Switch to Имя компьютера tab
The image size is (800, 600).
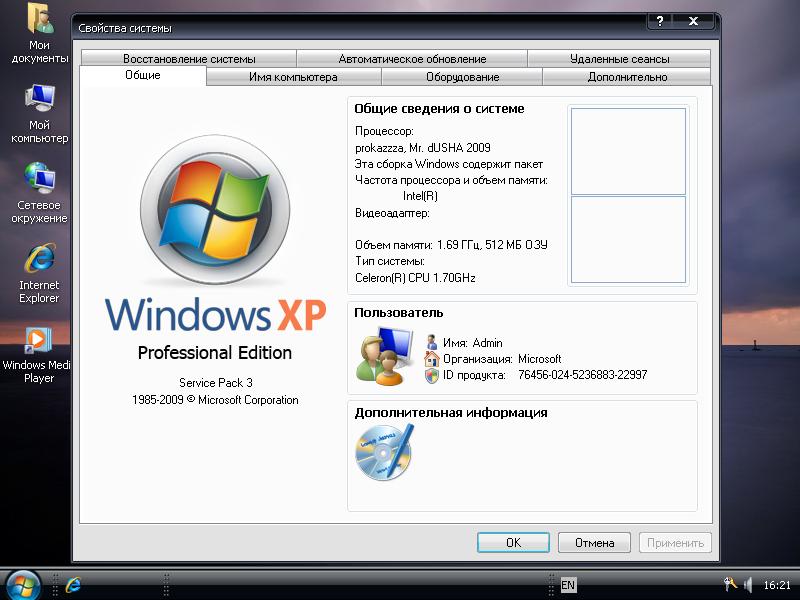(x=293, y=77)
